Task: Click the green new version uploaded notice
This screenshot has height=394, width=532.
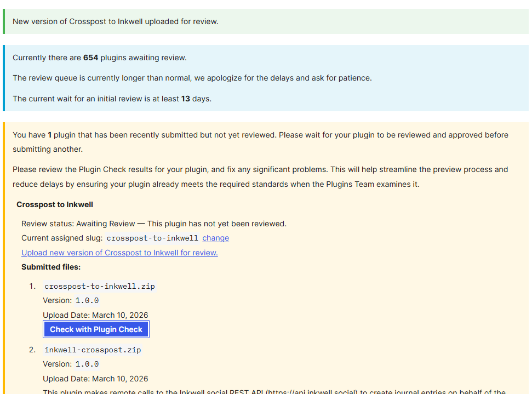Action: (115, 21)
